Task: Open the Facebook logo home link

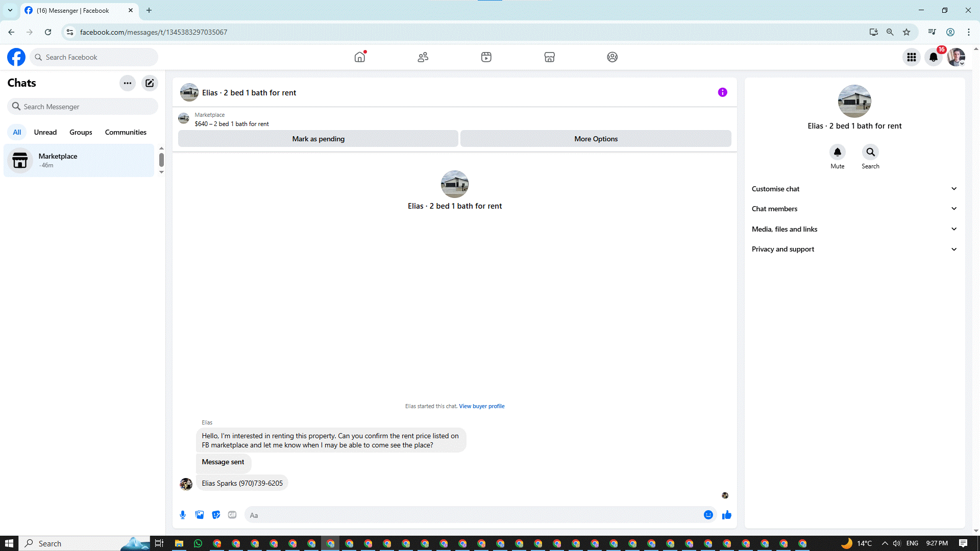Action: (16, 57)
